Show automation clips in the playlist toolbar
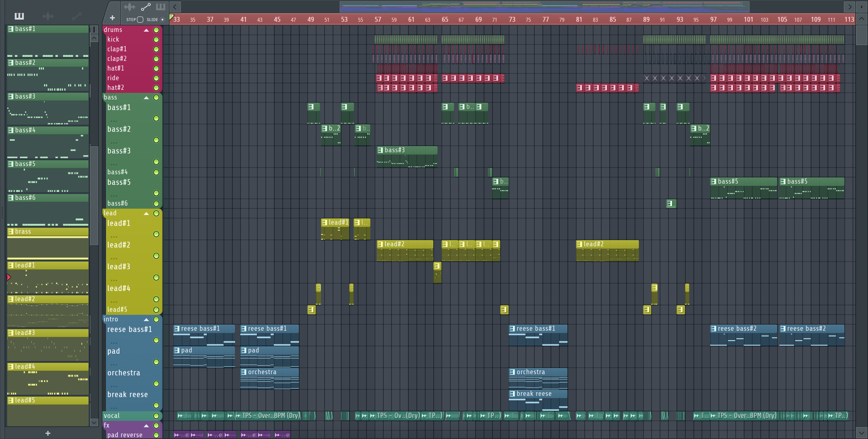This screenshot has height=439, width=868. pos(146,7)
